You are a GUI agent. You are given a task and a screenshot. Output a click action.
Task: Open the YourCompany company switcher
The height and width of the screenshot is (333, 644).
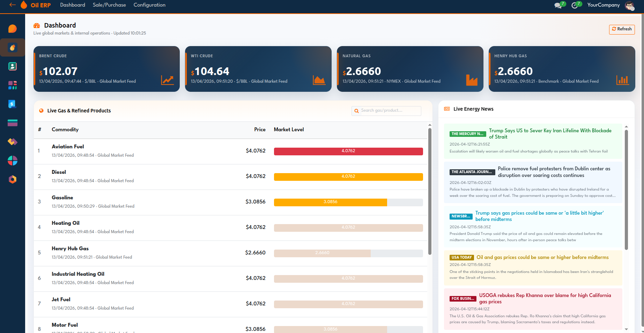coord(604,5)
